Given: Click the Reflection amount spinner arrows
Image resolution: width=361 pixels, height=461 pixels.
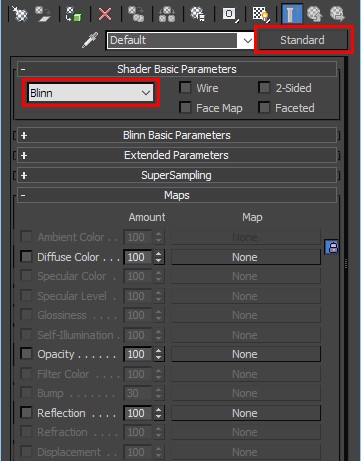Looking at the screenshot, I should tap(159, 413).
